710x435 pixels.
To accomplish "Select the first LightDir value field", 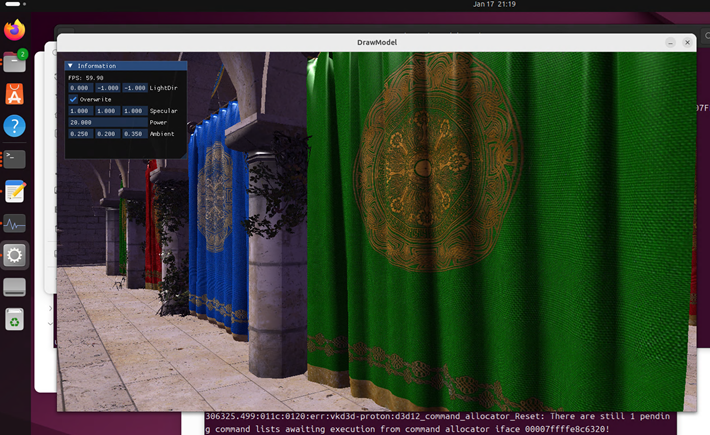I will [x=80, y=88].
